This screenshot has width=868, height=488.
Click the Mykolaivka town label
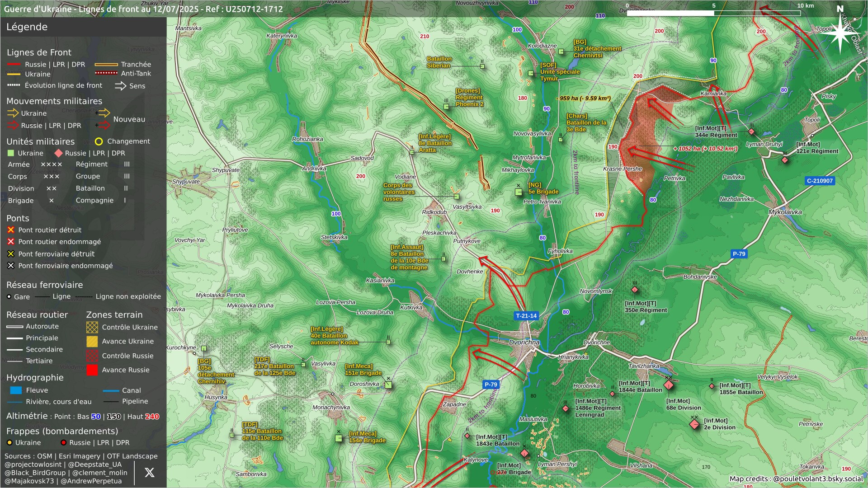tap(785, 212)
